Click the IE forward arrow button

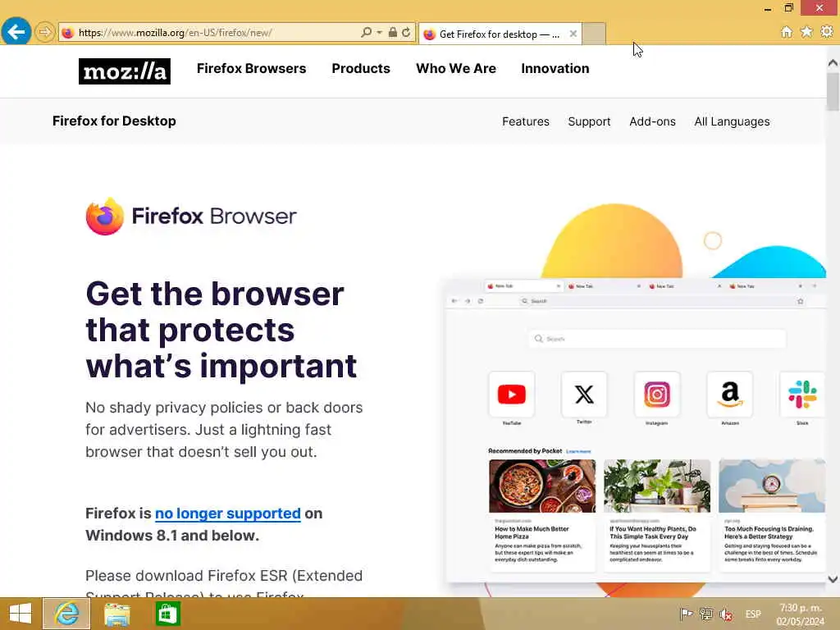coord(45,32)
